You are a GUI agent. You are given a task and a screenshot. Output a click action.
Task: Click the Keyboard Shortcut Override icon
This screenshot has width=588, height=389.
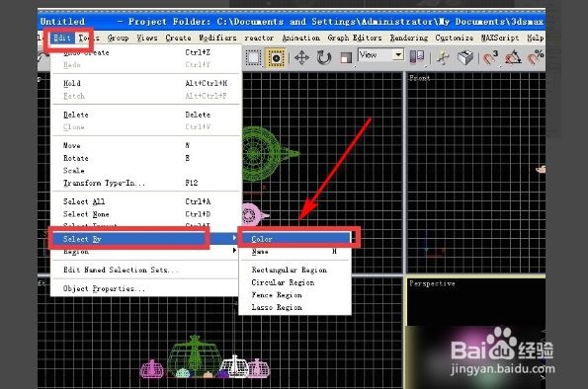pos(465,57)
